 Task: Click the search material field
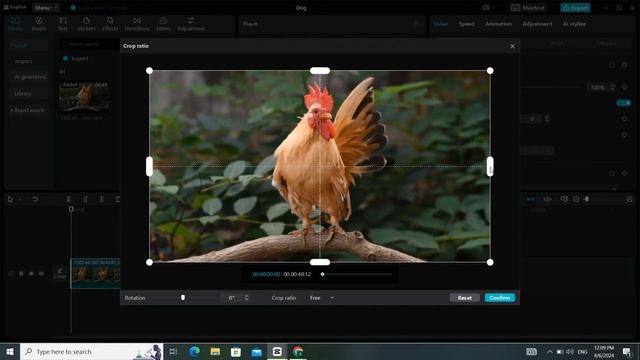click(89, 44)
